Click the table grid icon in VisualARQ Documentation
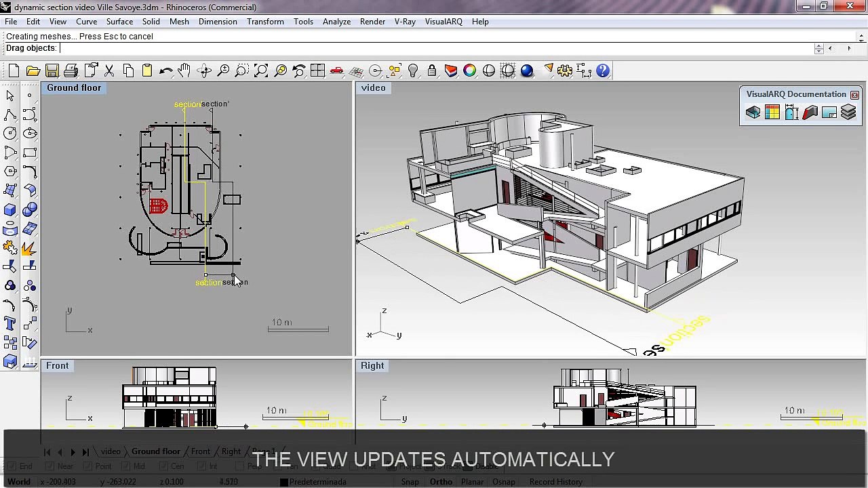The height and width of the screenshot is (488, 868). (772, 113)
